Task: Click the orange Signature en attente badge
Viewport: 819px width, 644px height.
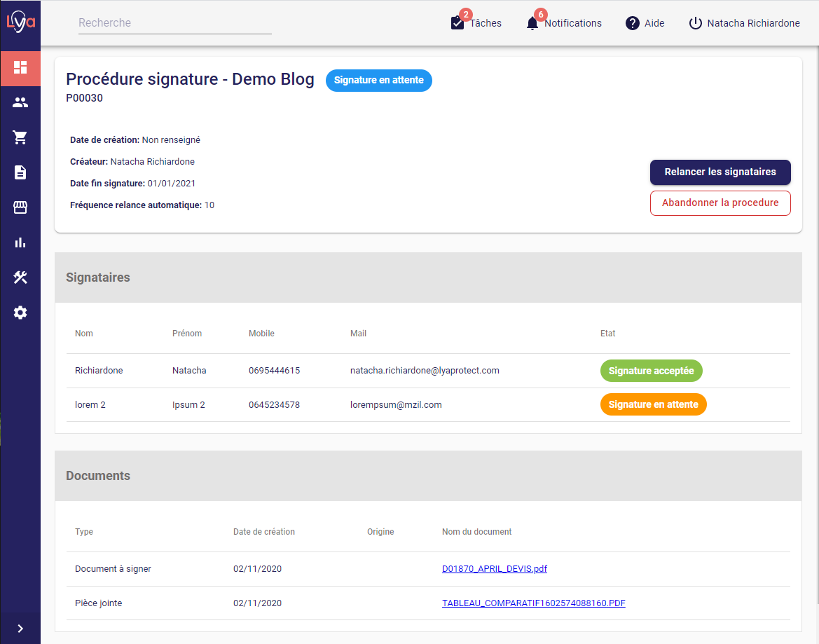Action: coord(654,405)
